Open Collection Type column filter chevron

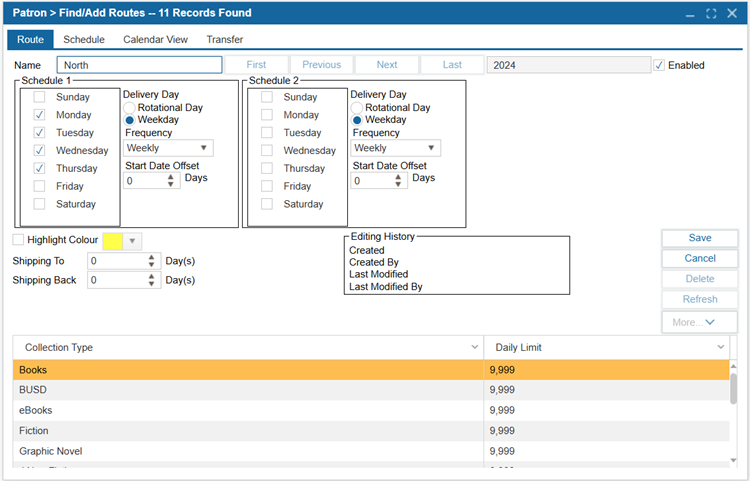tap(474, 347)
